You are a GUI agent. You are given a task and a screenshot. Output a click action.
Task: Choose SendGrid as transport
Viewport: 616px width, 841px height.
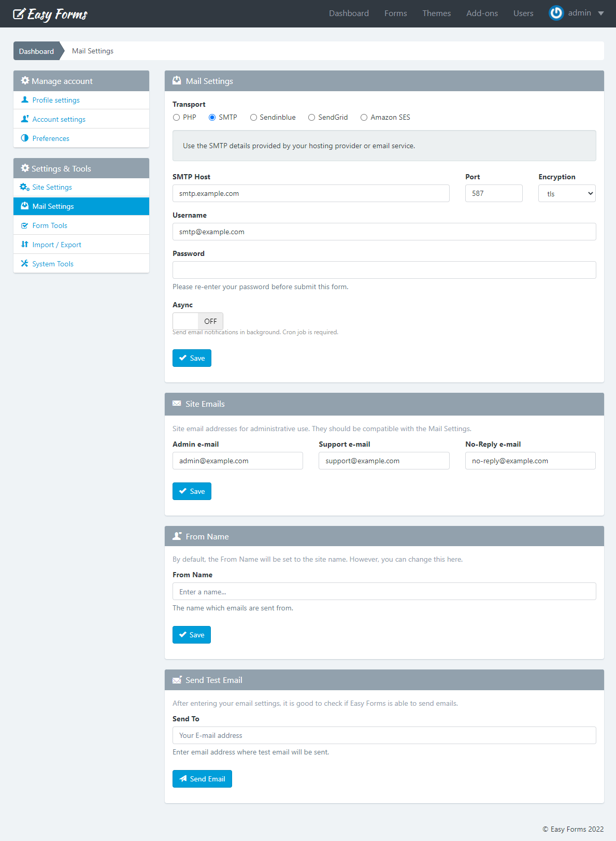point(311,118)
